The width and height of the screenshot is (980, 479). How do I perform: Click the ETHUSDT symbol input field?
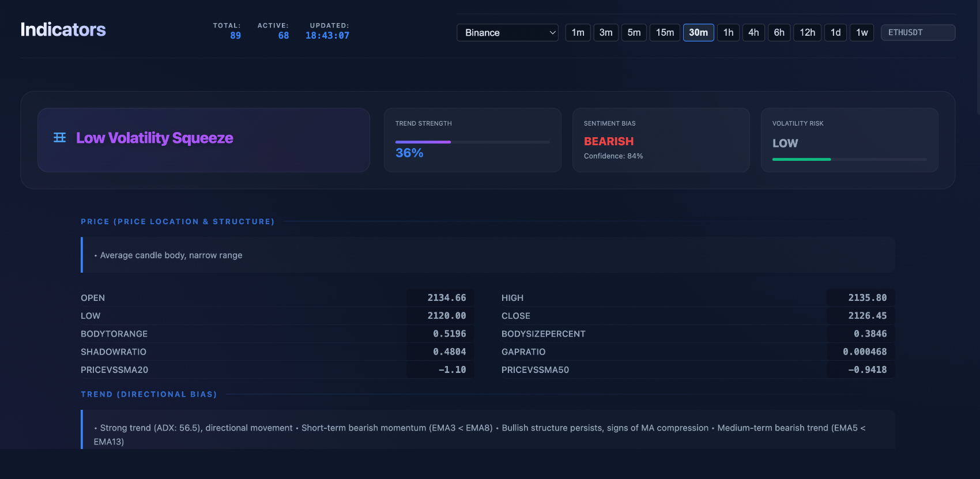tap(918, 33)
